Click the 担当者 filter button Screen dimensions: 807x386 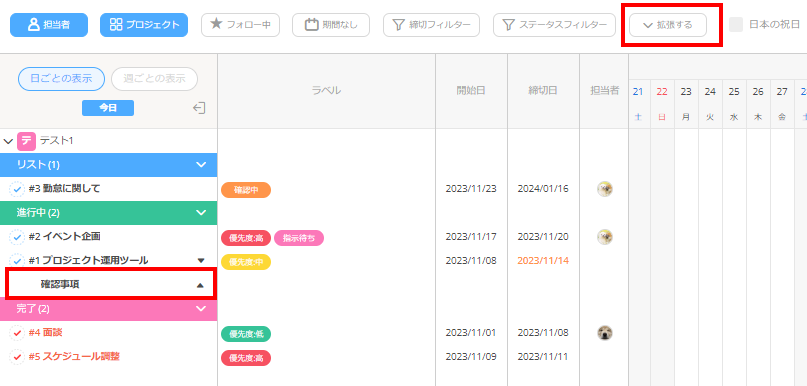coord(49,25)
